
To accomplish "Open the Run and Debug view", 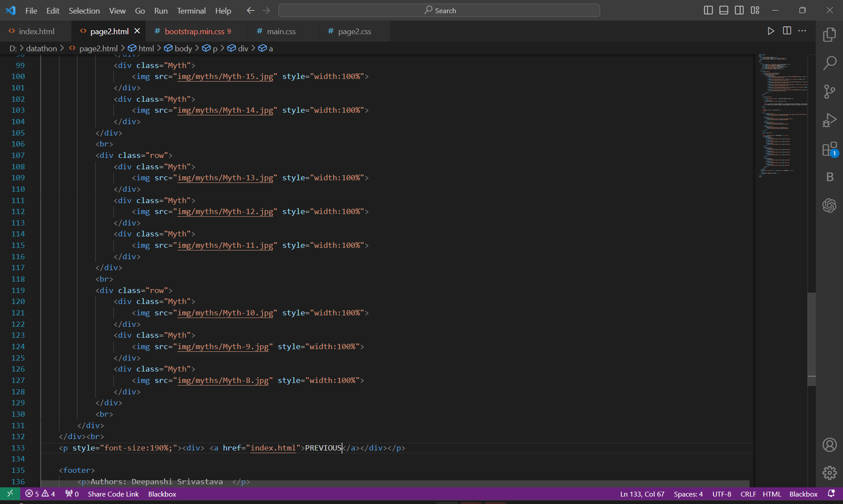I will click(x=829, y=120).
